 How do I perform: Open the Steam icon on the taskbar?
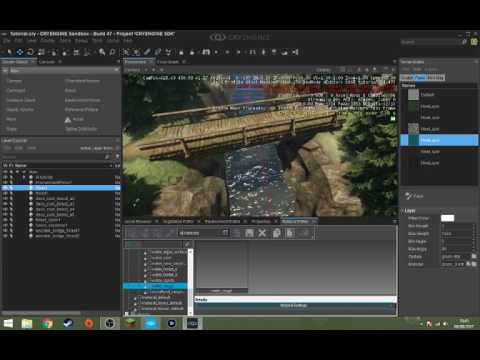point(68,323)
